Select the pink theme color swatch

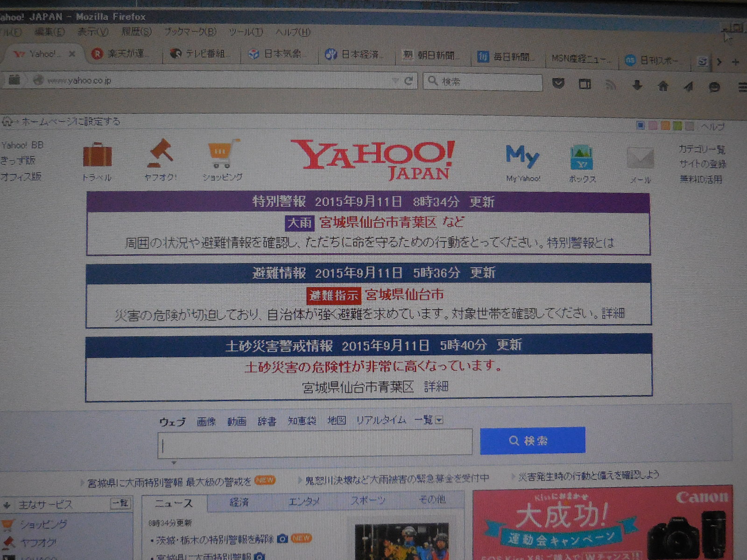pos(653,126)
